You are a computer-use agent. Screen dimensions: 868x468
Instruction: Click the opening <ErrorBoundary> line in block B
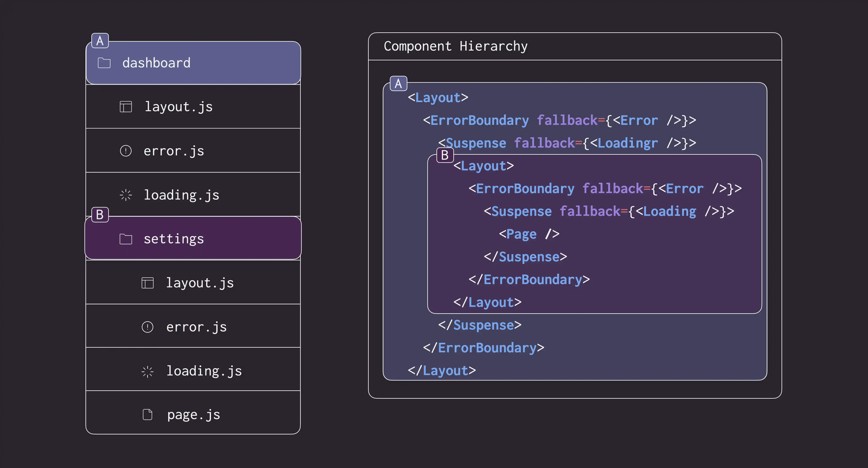coord(605,188)
